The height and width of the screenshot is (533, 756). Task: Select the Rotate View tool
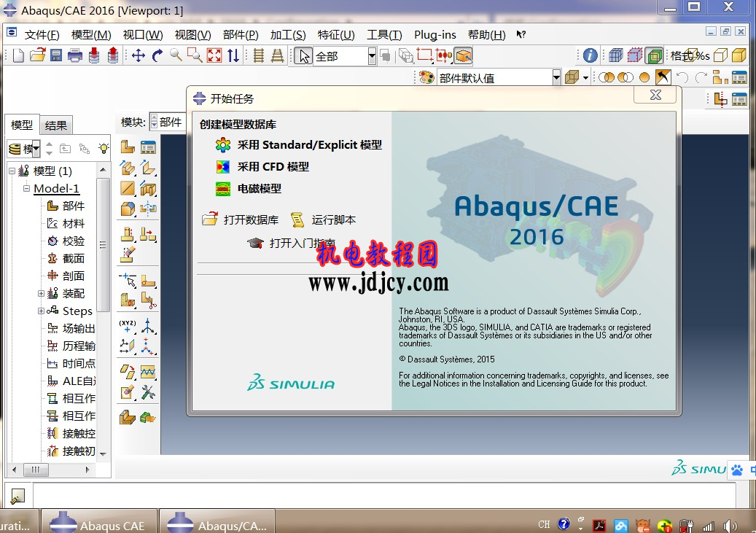pyautogui.click(x=157, y=55)
